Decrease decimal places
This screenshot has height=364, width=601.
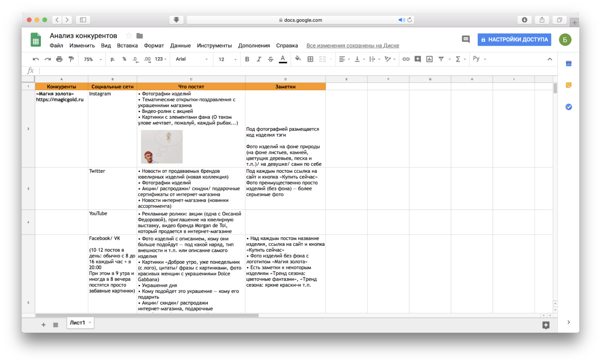pyautogui.click(x=135, y=59)
